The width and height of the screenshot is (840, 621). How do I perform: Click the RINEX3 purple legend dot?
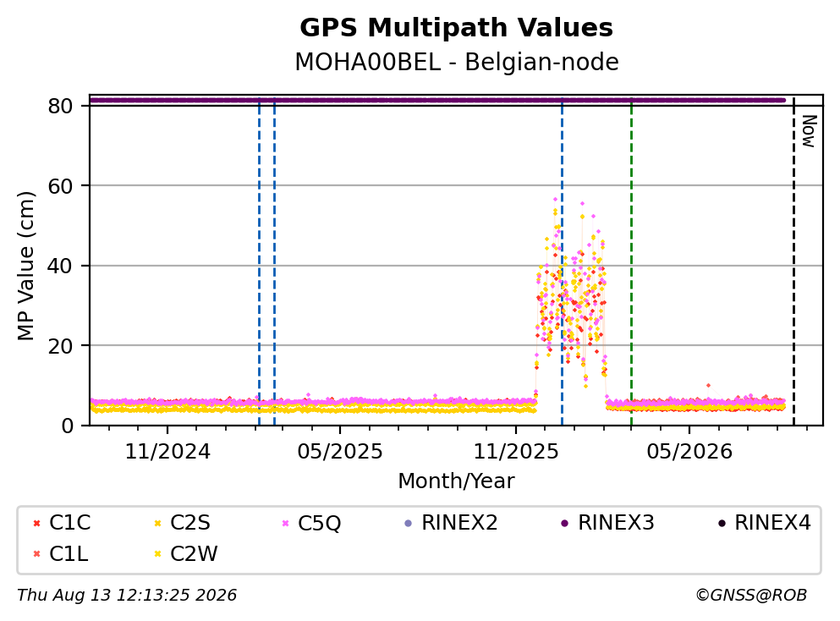point(564,524)
